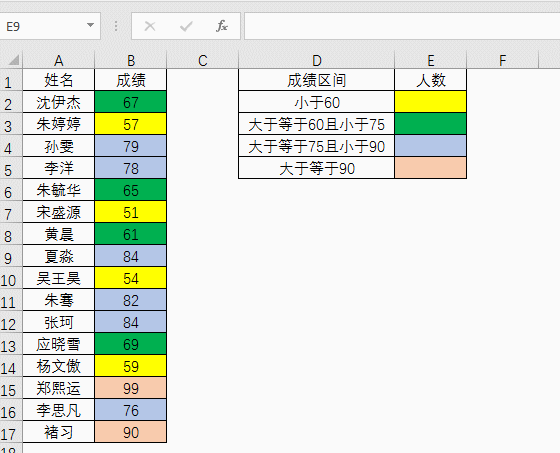
Task: Select the name cell 朱婷婷
Action: [59, 124]
